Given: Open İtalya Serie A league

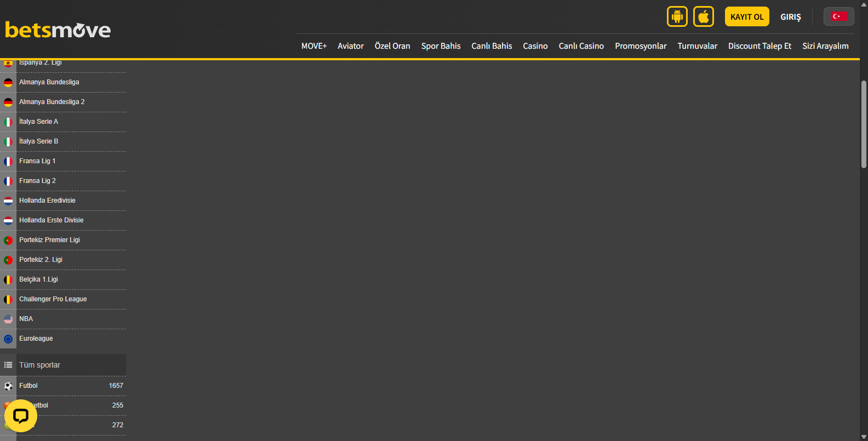Looking at the screenshot, I should click(38, 122).
